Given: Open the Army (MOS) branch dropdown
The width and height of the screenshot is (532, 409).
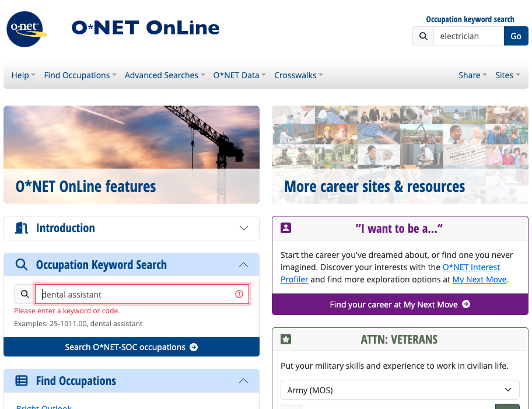Looking at the screenshot, I should pyautogui.click(x=400, y=390).
